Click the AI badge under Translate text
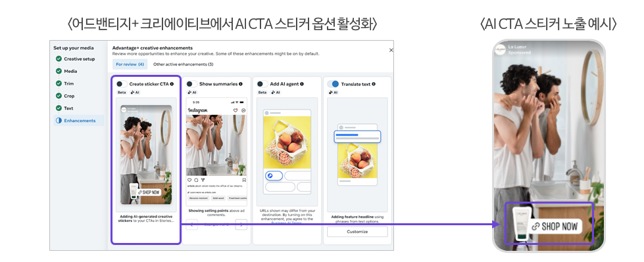 click(334, 93)
